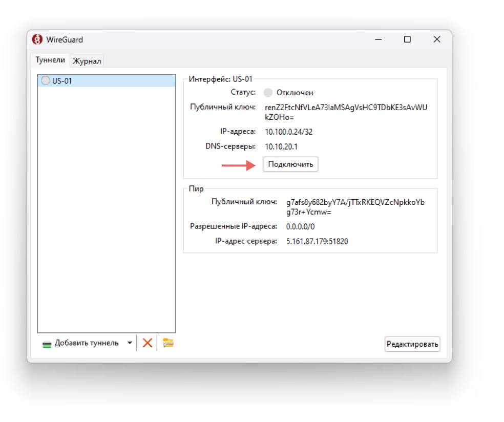
Task: Click the server endpoint 5.161.87.179:51820
Action: (x=317, y=241)
